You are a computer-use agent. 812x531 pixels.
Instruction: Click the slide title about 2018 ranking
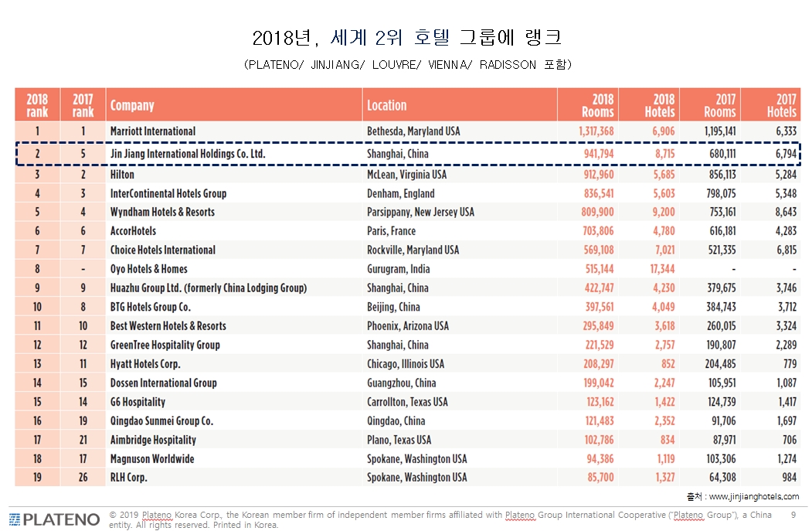pyautogui.click(x=407, y=37)
